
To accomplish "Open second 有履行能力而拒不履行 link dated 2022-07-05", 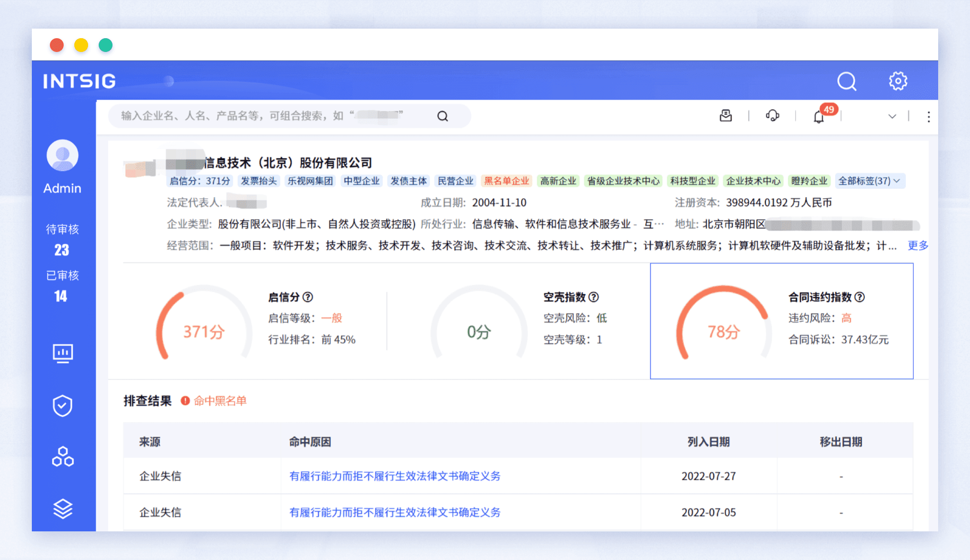I will click(x=395, y=512).
